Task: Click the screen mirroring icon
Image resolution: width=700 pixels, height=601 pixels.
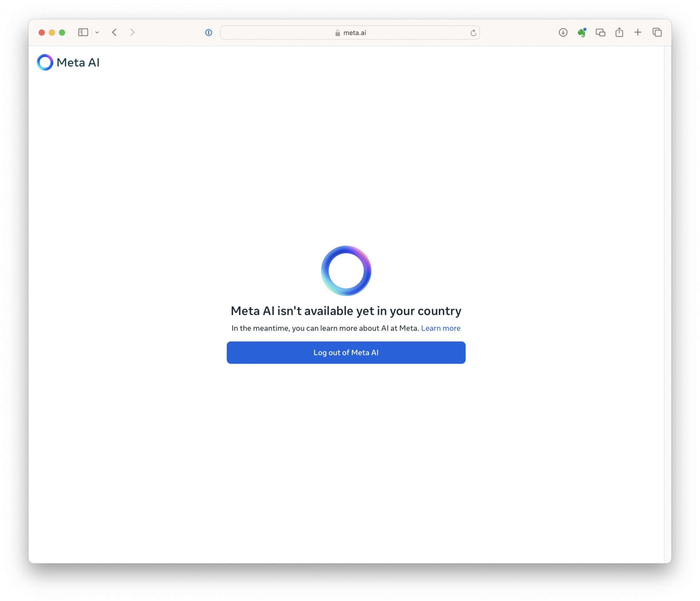Action: [x=601, y=32]
